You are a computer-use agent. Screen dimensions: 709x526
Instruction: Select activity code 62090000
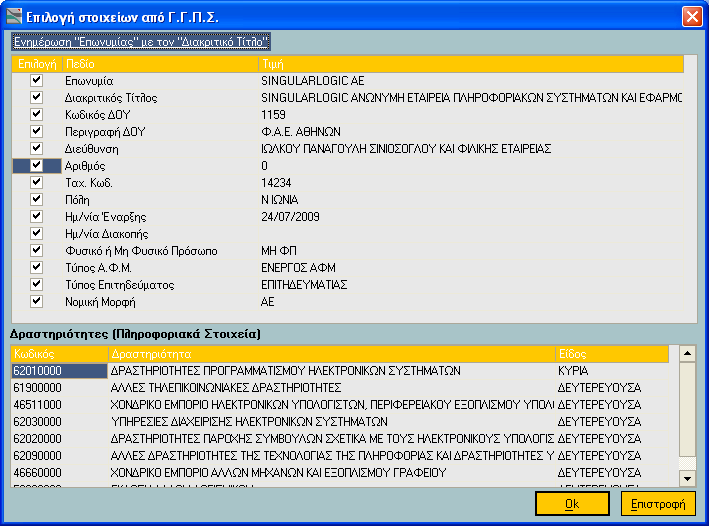point(37,456)
